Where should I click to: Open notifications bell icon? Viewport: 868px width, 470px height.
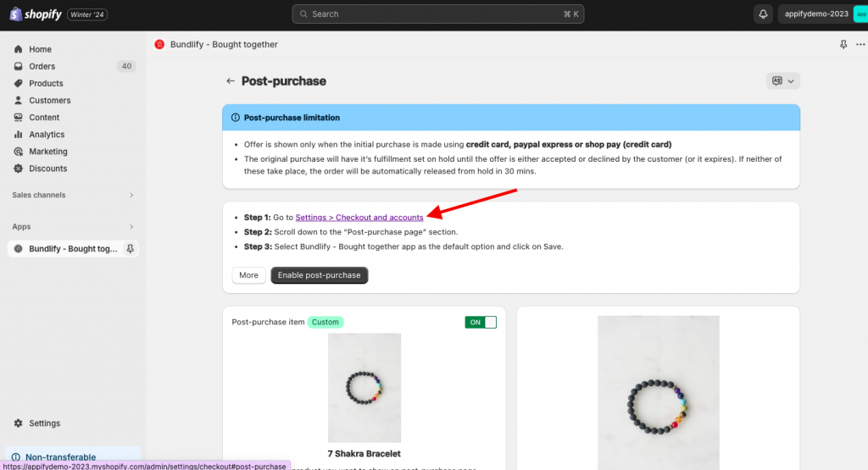click(763, 14)
